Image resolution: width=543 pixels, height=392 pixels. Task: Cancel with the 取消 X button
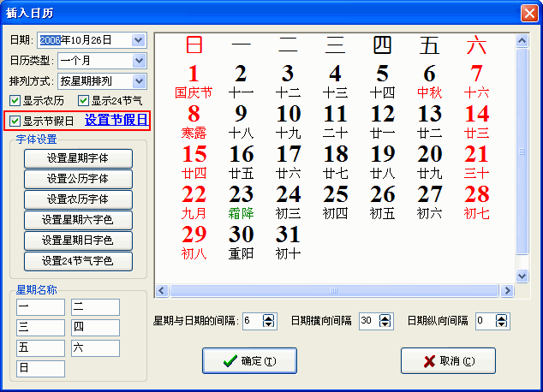(x=448, y=361)
